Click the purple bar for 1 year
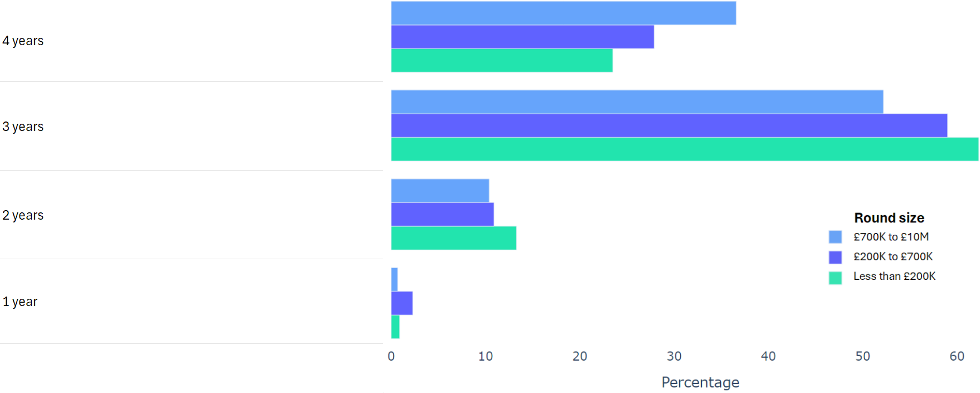Screen dimensions: 980x393 point(402,303)
